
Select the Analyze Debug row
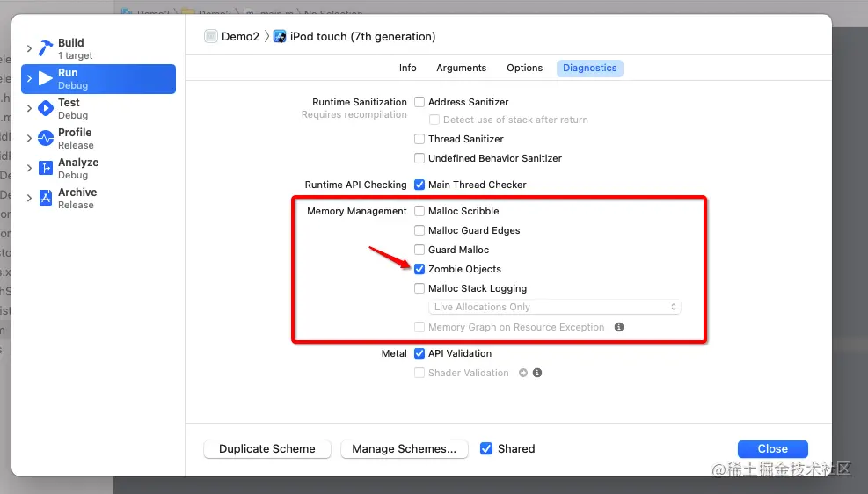[98, 168]
